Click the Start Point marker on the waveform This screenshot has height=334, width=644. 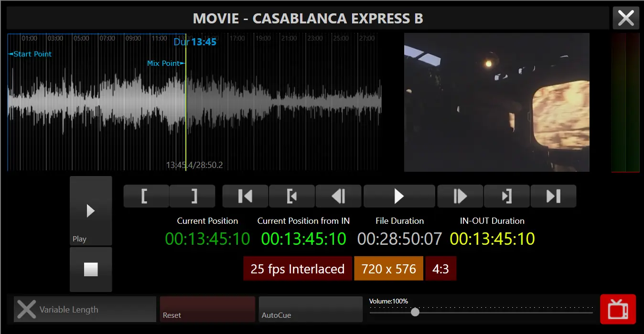click(x=30, y=54)
